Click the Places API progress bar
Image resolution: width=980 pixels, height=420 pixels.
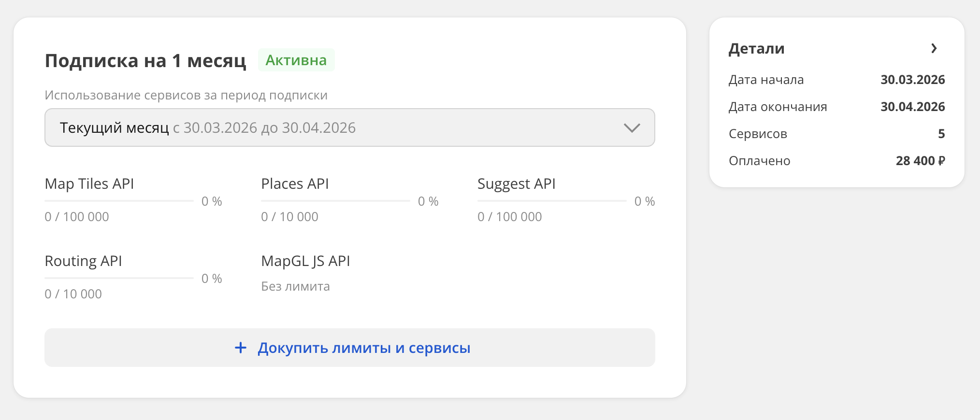point(335,201)
